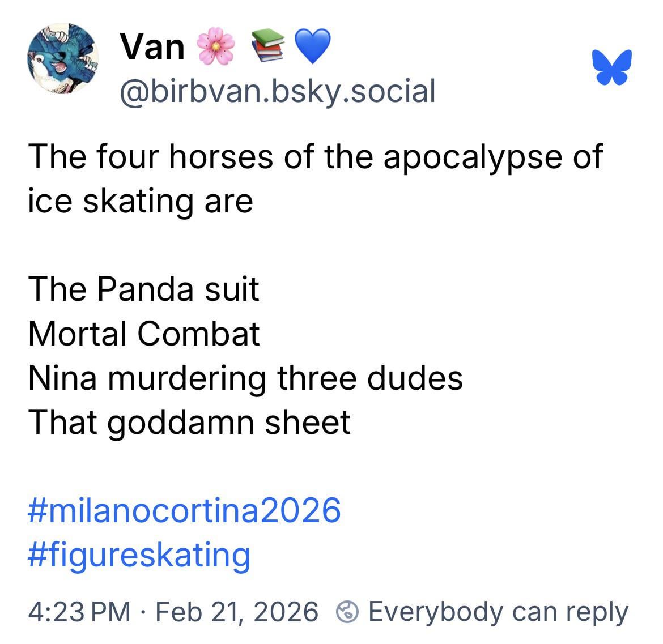Click the "Mortal Combat" line
This screenshot has width=663, height=644.
click(x=144, y=333)
